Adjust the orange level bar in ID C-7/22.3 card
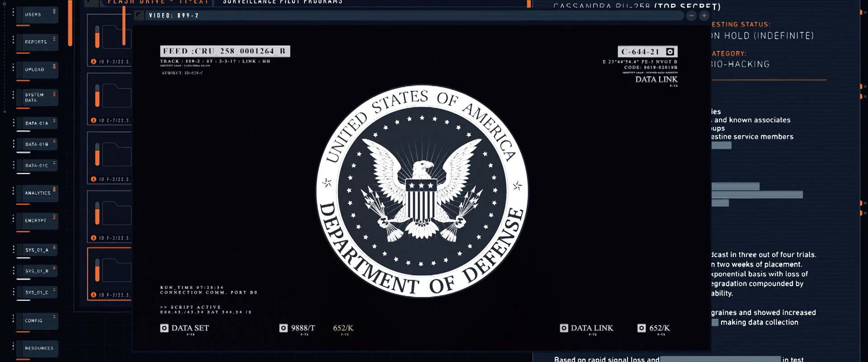Viewport: 868px width, 362px height. 97,96
